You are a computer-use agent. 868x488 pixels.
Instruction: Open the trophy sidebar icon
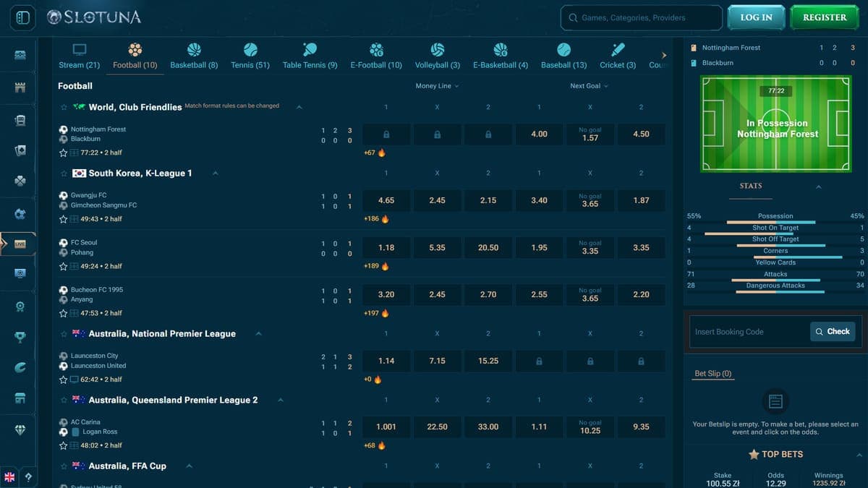20,337
